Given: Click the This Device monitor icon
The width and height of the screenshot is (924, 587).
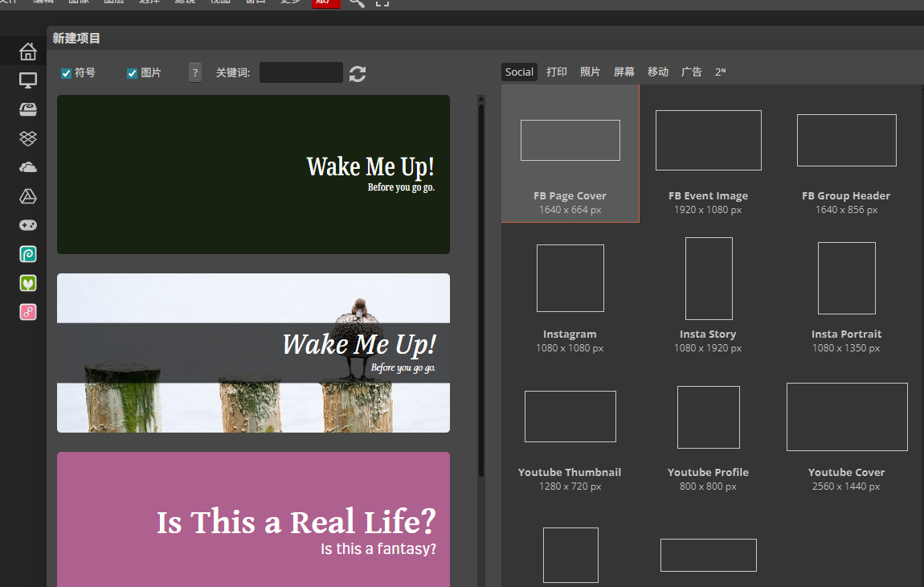Looking at the screenshot, I should 28,80.
